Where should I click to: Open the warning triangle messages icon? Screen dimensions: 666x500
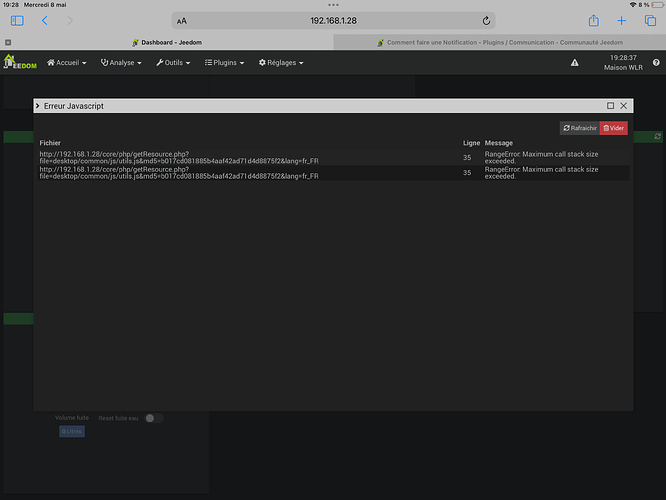click(x=575, y=63)
